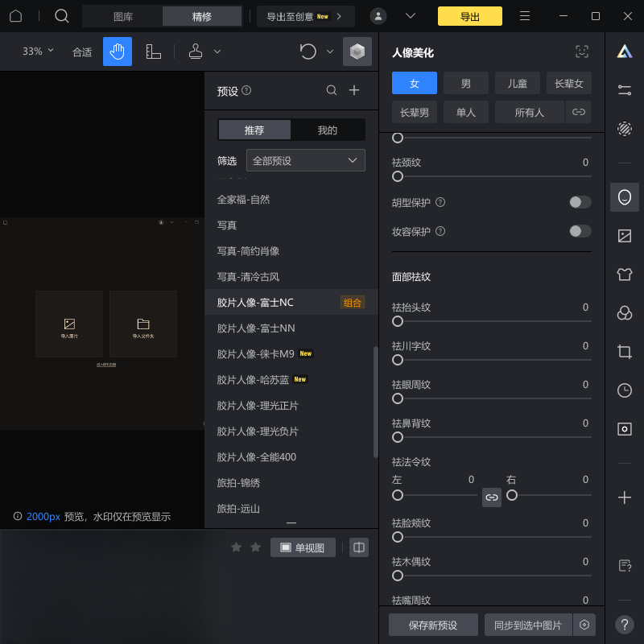Toggle the compare split view icon
The width and height of the screenshot is (644, 644).
358,547
